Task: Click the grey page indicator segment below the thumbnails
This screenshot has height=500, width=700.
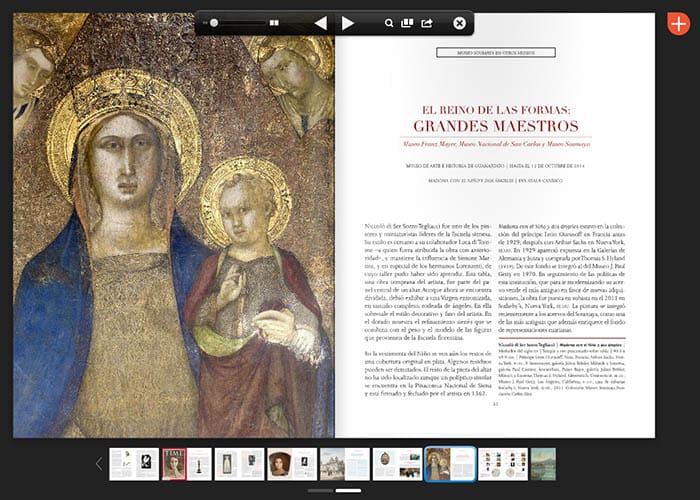Action: [x=320, y=491]
